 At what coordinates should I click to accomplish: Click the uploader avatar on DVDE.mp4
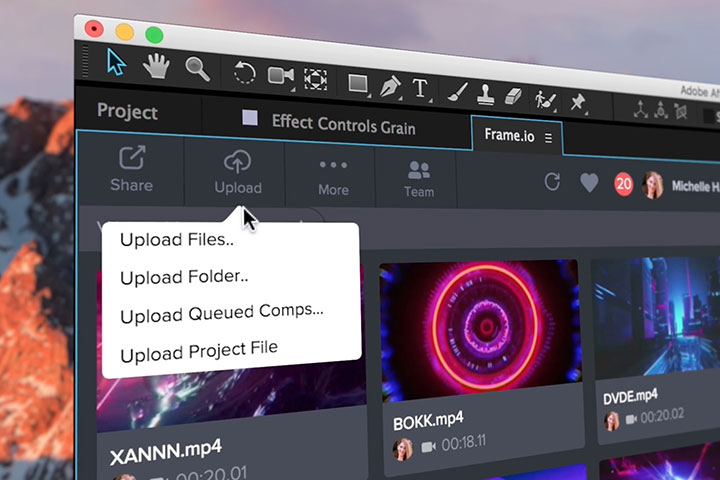pos(611,420)
